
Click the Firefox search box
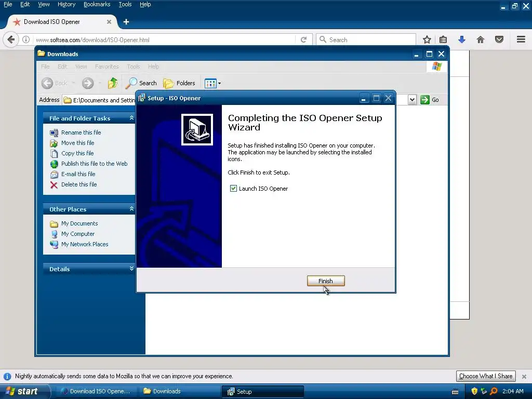[x=366, y=39]
